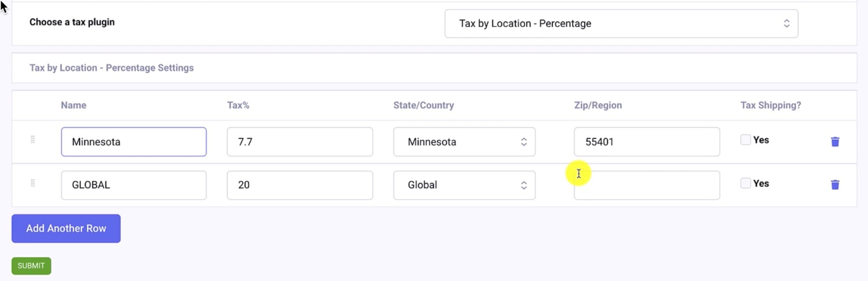868x281 pixels.
Task: Click the stepper arrows on Minnesota state dropdown
Action: pos(525,141)
